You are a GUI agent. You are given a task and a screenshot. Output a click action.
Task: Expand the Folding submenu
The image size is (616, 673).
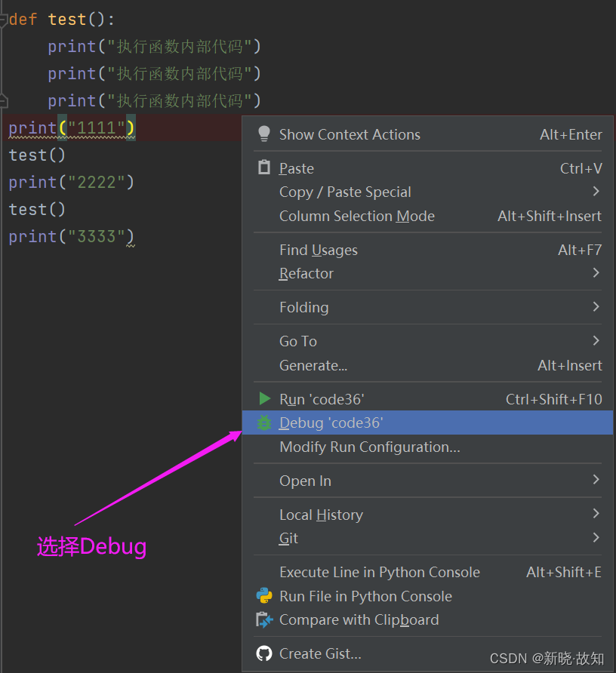[303, 307]
